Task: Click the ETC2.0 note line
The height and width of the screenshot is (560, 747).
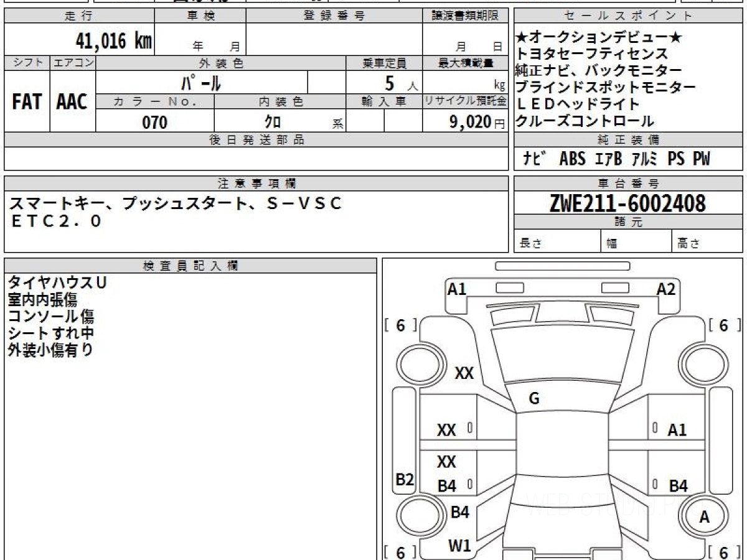Action: point(56,221)
